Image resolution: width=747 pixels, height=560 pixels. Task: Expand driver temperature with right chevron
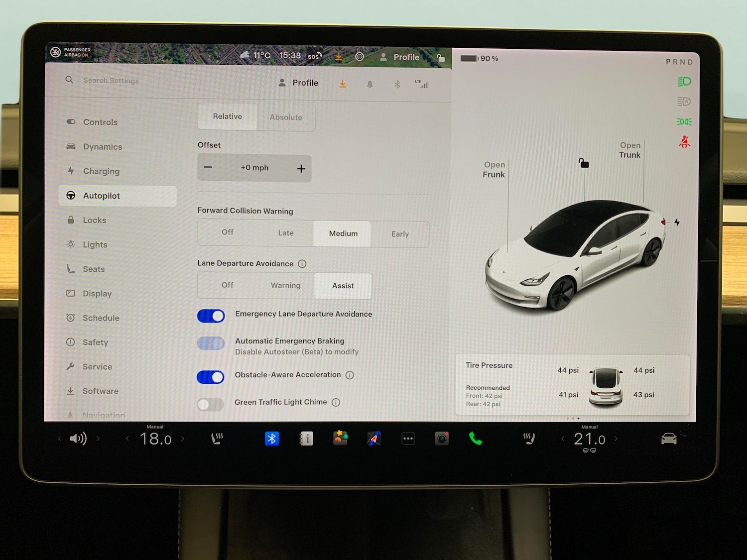(x=183, y=439)
